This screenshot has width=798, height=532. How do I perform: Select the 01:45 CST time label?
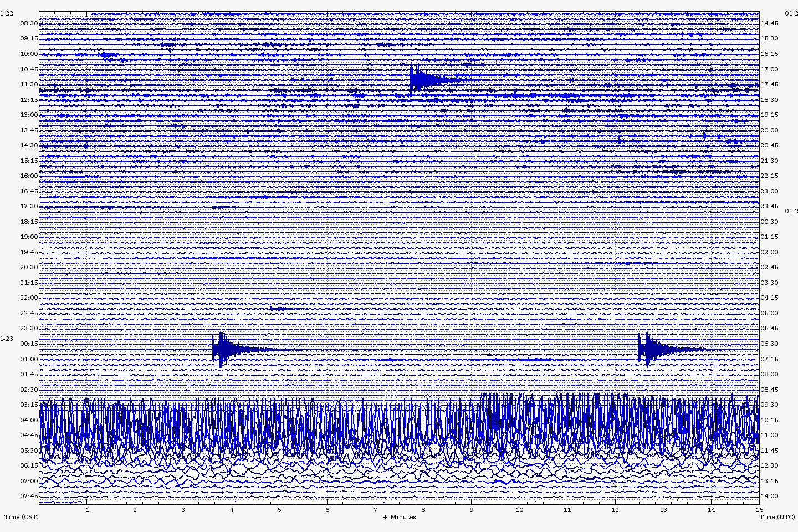[x=29, y=374]
